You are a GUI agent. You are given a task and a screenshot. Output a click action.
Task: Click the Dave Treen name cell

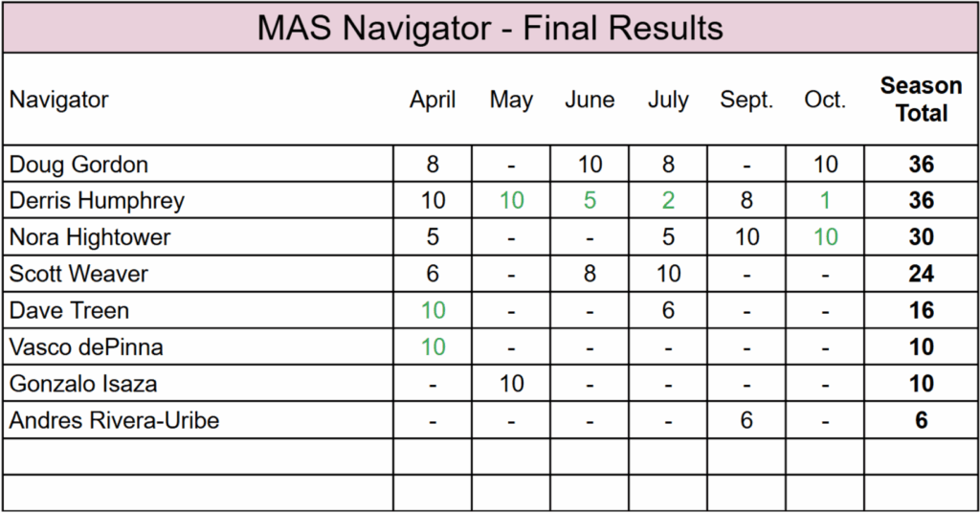point(69,311)
